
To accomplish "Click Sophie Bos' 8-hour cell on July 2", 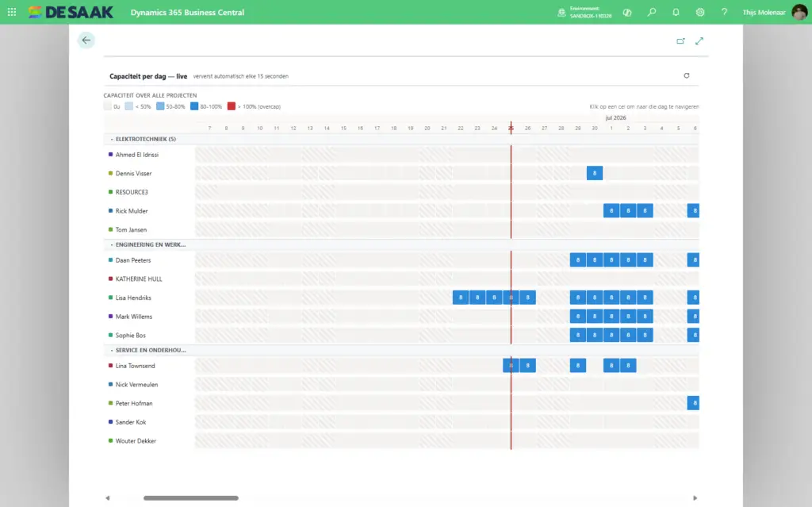I will (x=628, y=335).
